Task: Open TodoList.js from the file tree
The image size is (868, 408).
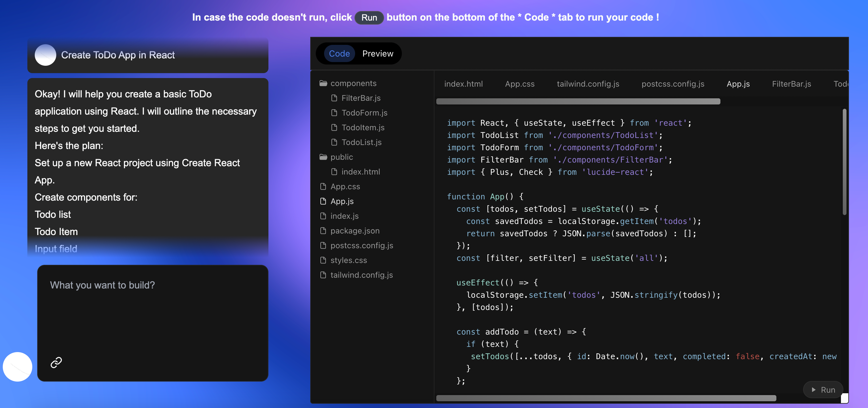Action: (x=361, y=142)
